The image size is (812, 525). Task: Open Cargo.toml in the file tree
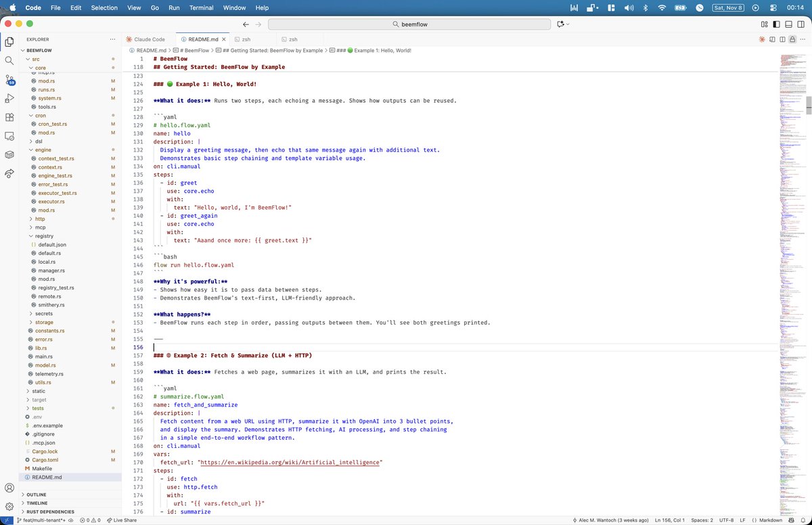tap(45, 460)
